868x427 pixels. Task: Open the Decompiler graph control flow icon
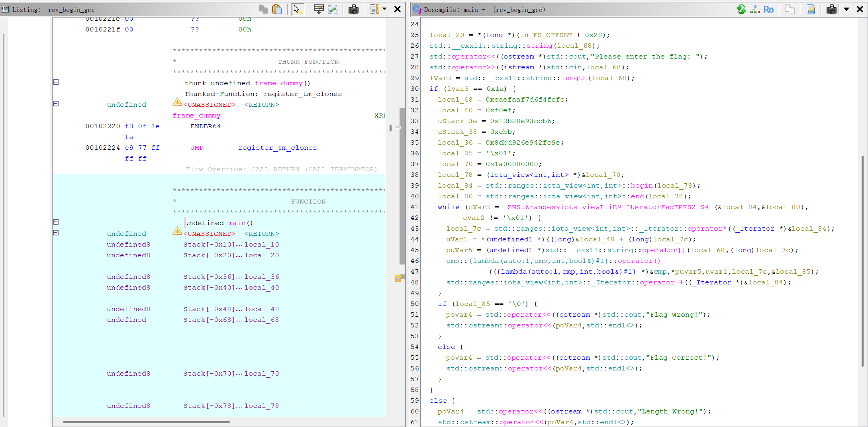tap(754, 9)
